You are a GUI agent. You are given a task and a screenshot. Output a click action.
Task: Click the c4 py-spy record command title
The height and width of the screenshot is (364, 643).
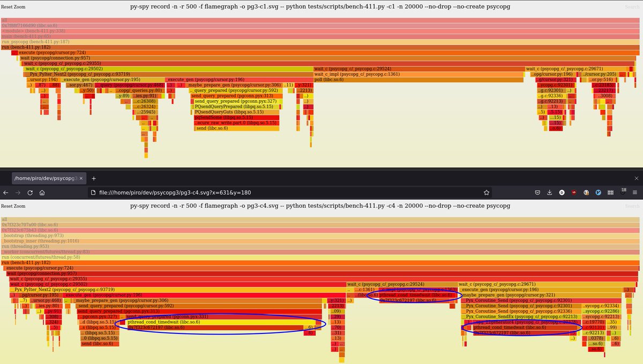pyautogui.click(x=320, y=206)
